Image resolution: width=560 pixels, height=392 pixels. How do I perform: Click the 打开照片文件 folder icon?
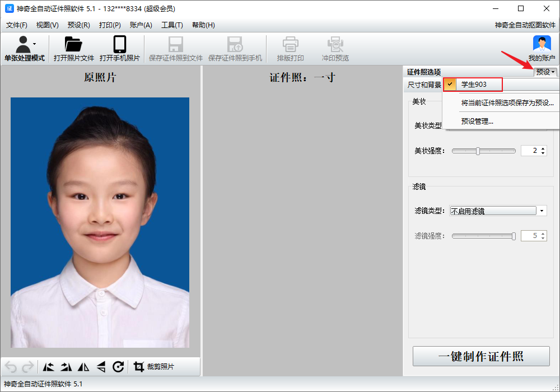point(73,44)
